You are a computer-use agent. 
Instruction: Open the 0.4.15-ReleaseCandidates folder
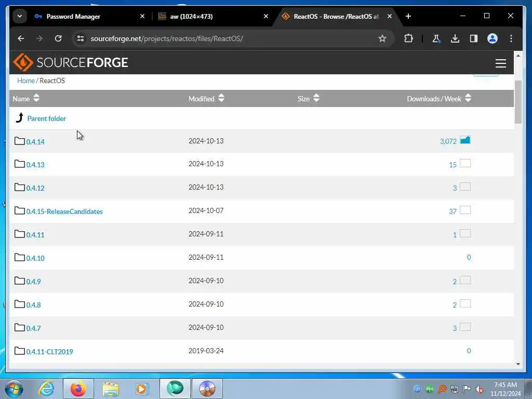pos(64,212)
